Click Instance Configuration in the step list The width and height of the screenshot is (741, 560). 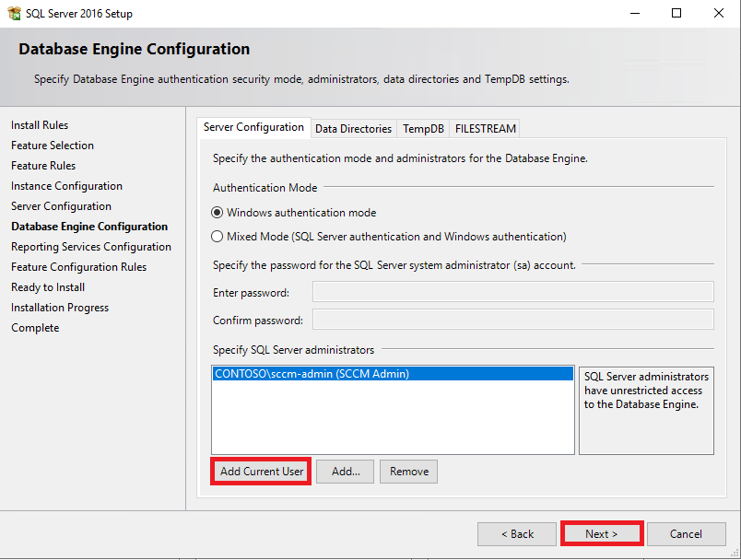coord(66,186)
